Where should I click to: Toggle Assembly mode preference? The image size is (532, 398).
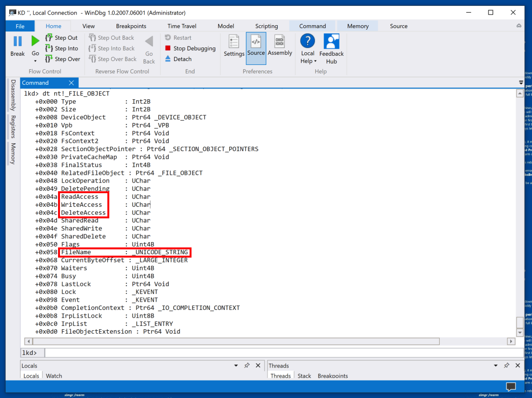coord(280,42)
